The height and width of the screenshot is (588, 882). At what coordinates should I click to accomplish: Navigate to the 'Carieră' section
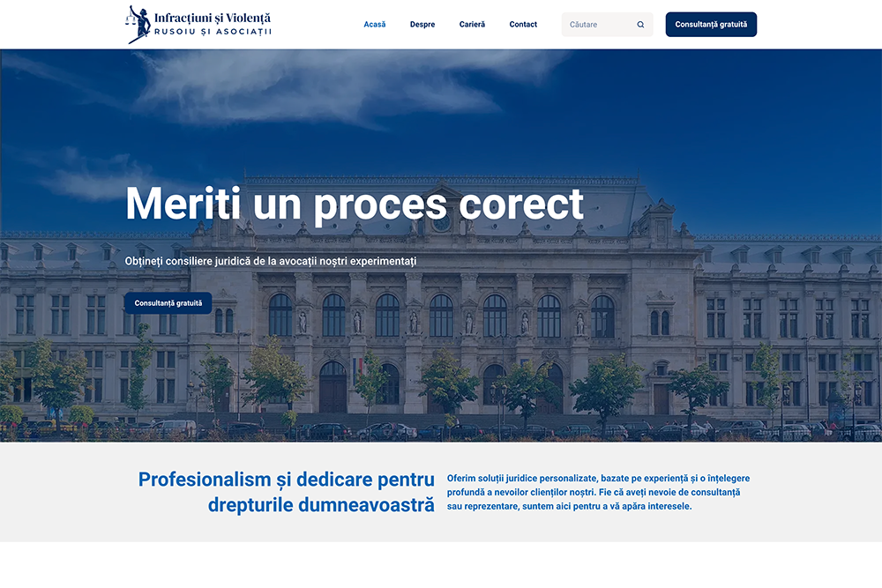[x=472, y=24]
